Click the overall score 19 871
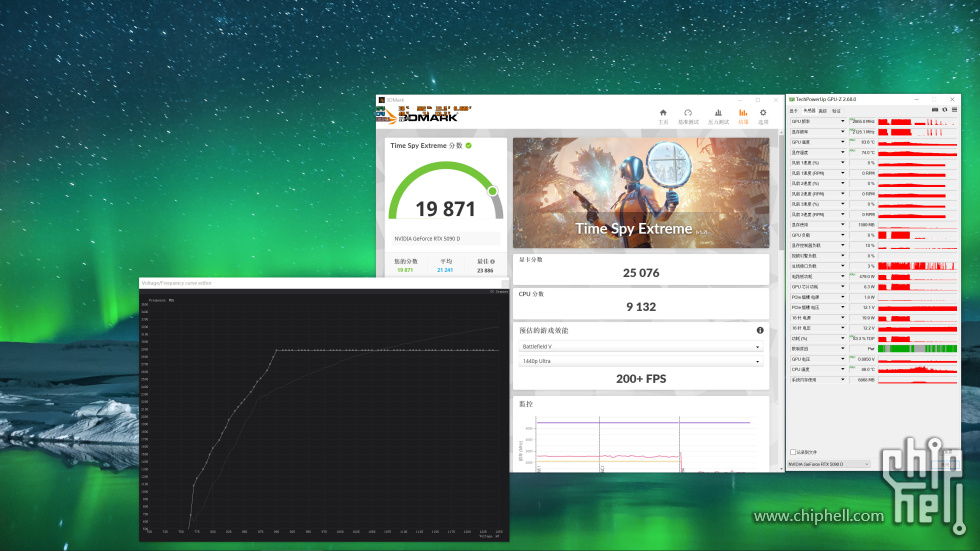The image size is (980, 551). 445,209
